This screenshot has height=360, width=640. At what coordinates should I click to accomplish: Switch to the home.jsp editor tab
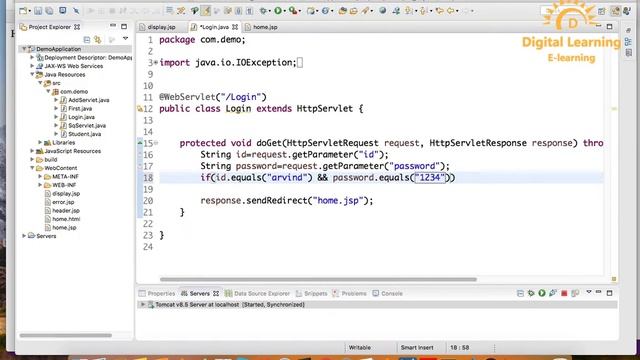[264, 27]
